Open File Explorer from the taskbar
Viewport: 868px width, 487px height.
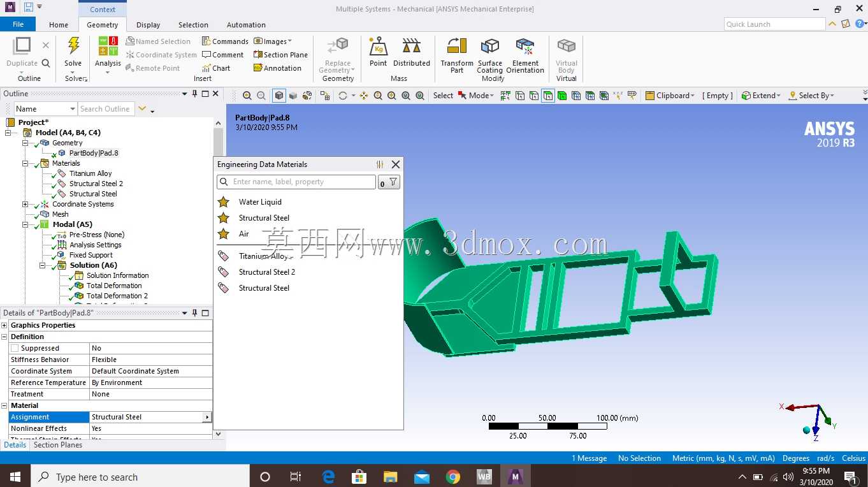click(x=391, y=477)
